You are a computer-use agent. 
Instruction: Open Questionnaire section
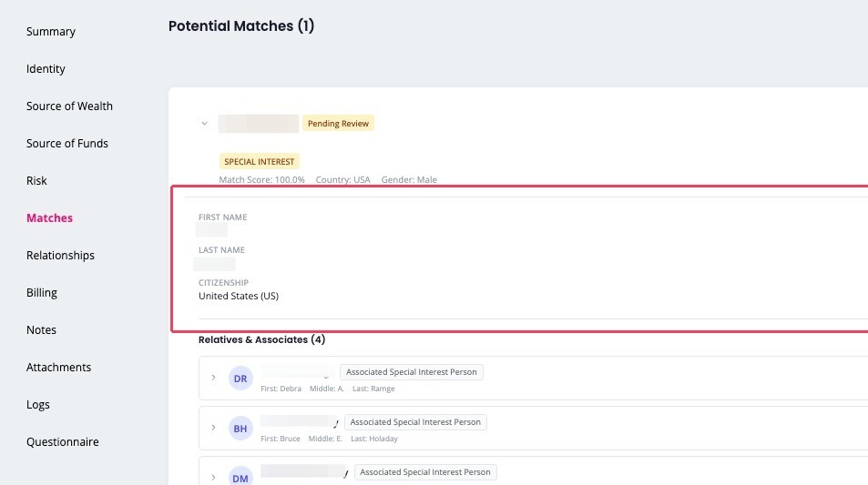point(63,442)
